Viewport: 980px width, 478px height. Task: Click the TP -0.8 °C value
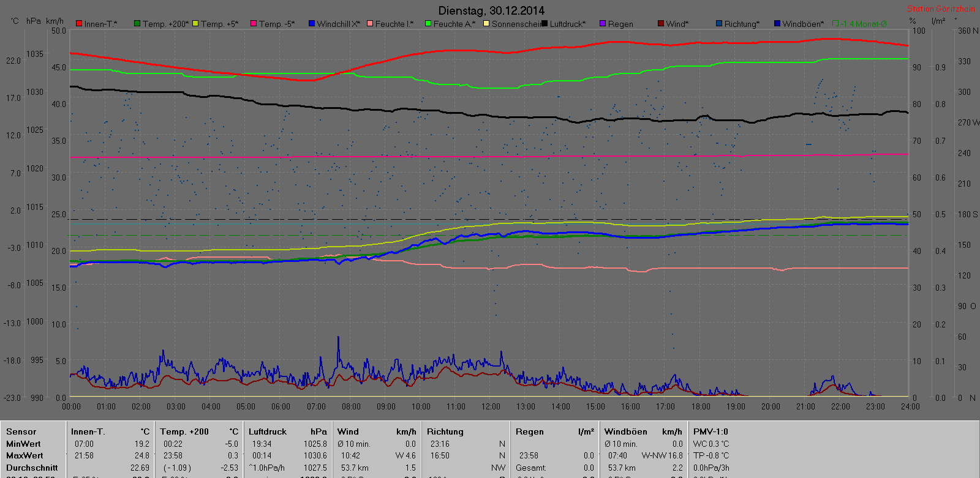pos(711,455)
